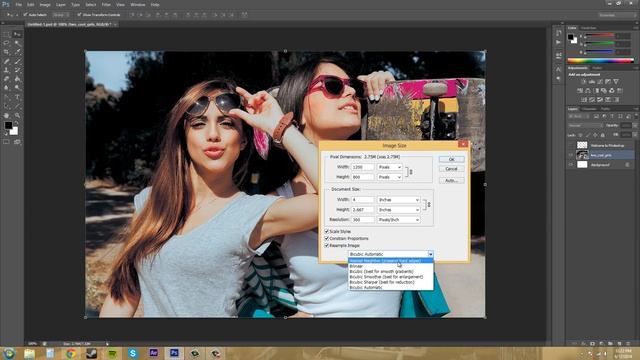This screenshot has height=360, width=640.
Task: Select the Brush tool
Action: coord(18,61)
